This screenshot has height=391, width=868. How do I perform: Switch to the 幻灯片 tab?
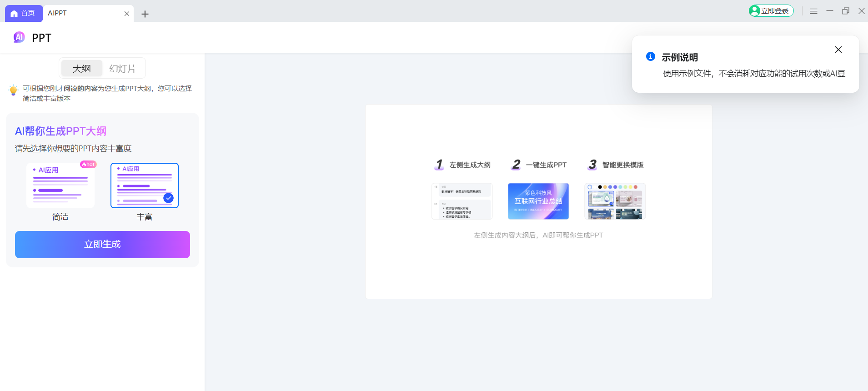[x=122, y=69]
